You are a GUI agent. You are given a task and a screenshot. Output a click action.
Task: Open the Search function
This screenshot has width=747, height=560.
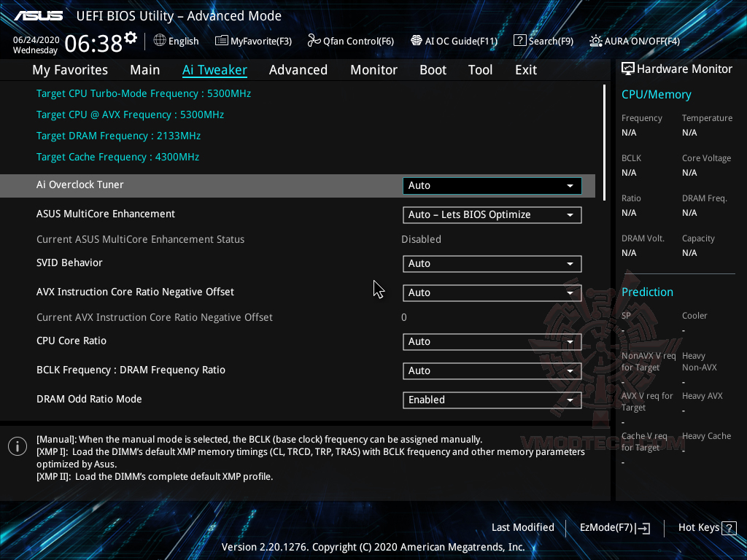(543, 41)
